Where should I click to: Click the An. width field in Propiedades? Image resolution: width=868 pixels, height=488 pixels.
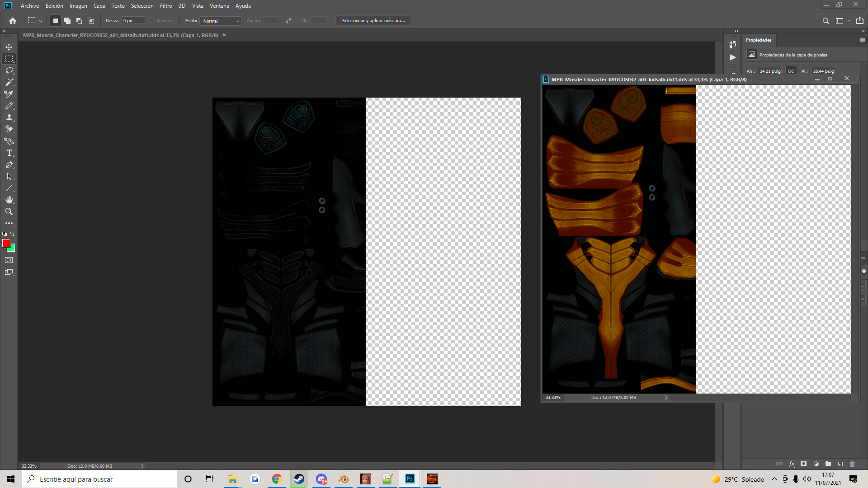tap(770, 71)
